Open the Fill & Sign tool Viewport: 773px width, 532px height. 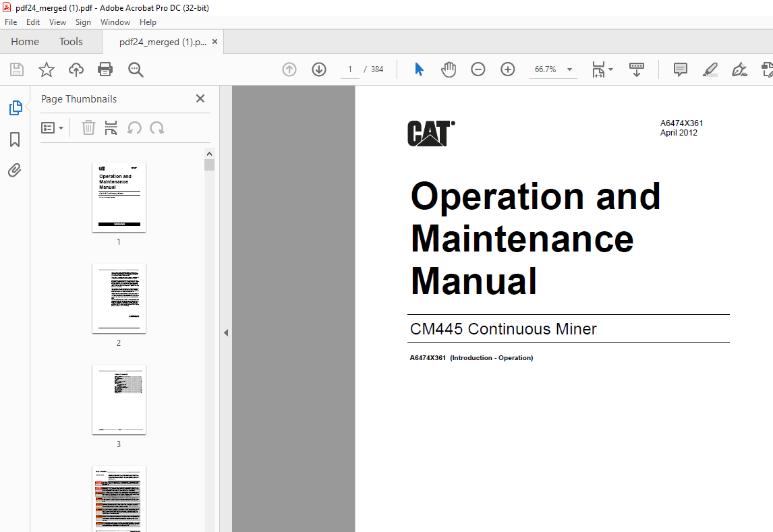pos(739,69)
